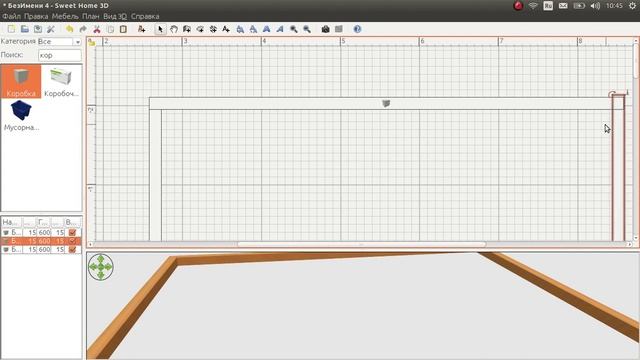Toggle bold text style icon
Image resolution: width=640 pixels, height=360 pixels.
click(267, 29)
